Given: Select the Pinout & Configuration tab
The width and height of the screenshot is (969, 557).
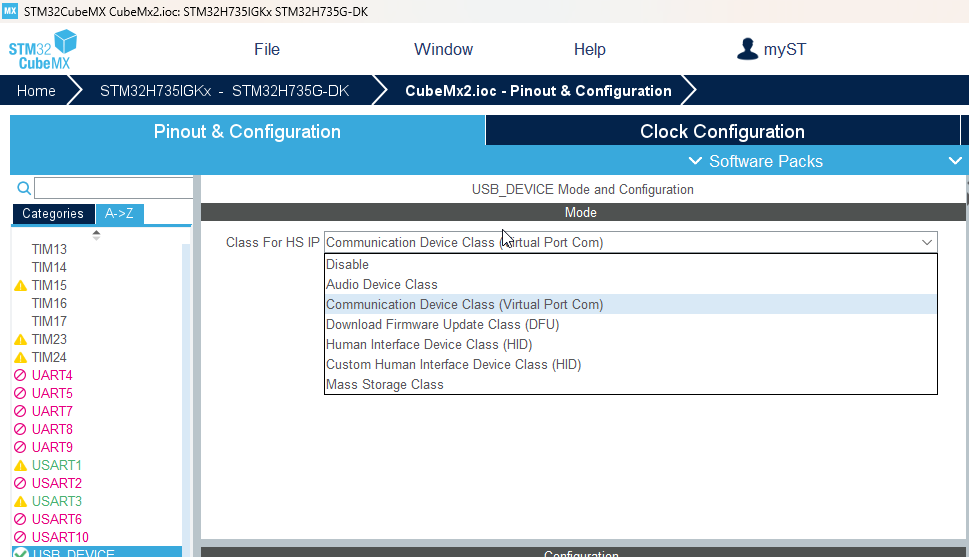Looking at the screenshot, I should coord(247,131).
